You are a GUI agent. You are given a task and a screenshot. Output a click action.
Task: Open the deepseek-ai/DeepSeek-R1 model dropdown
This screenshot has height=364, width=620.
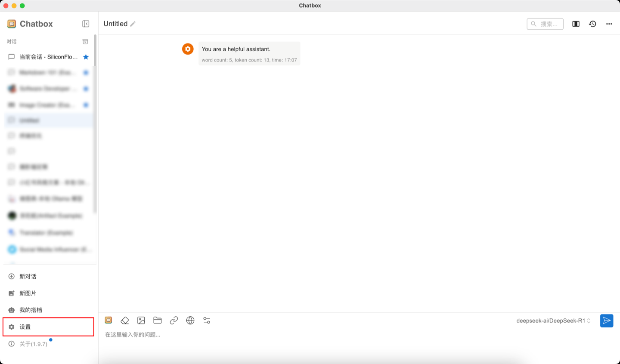pos(553,321)
